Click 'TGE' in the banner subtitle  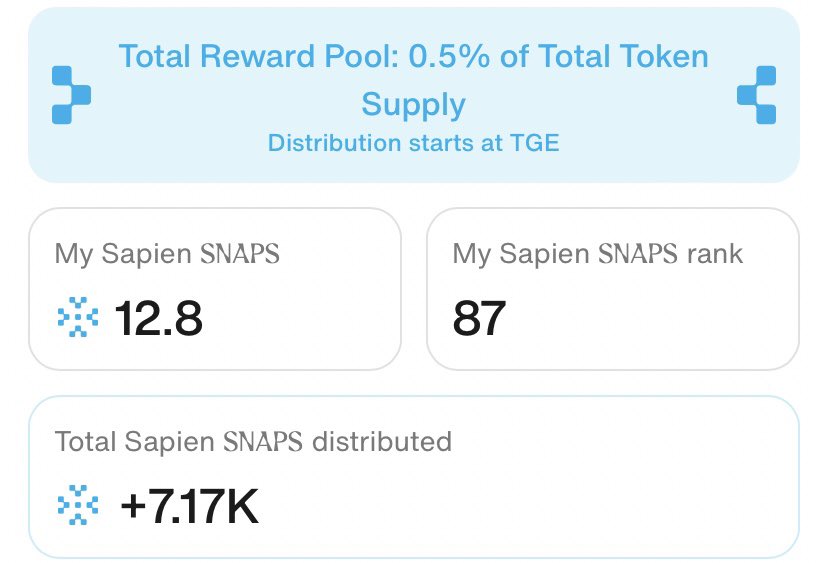[534, 143]
